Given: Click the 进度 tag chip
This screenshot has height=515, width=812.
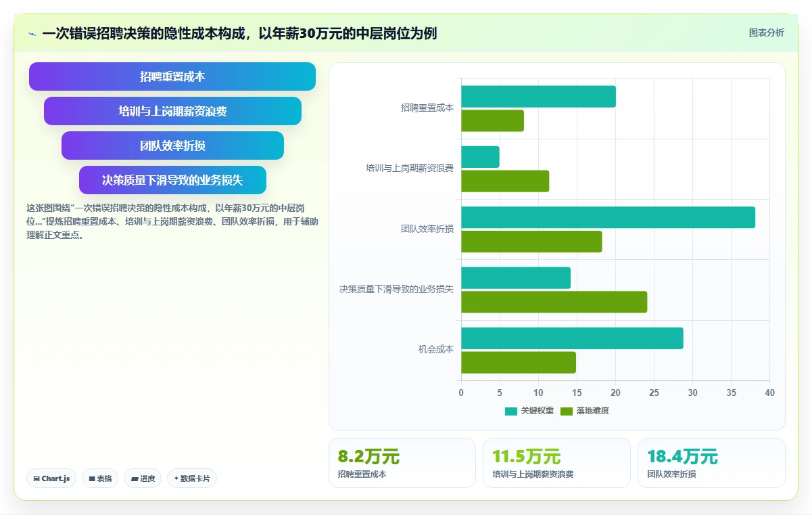Looking at the screenshot, I should (143, 478).
